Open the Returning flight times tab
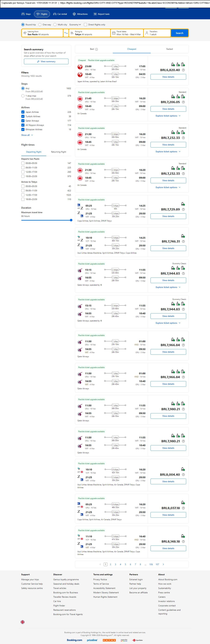 click(x=59, y=152)
